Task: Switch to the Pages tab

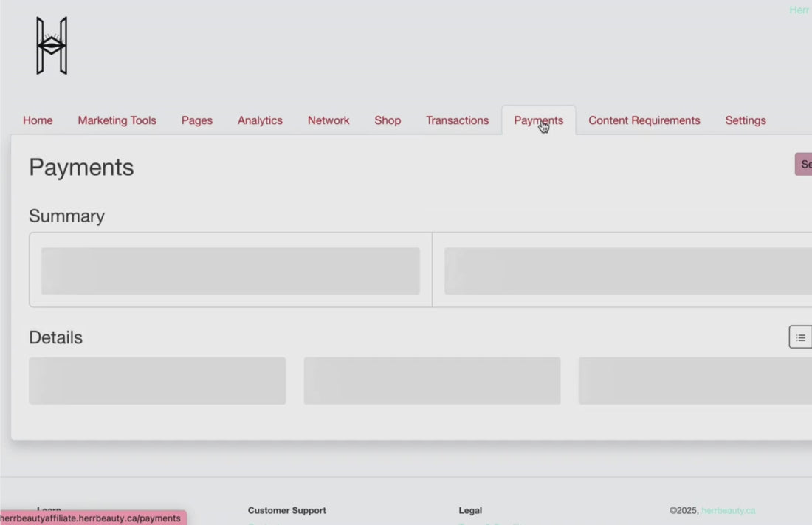Action: [197, 120]
